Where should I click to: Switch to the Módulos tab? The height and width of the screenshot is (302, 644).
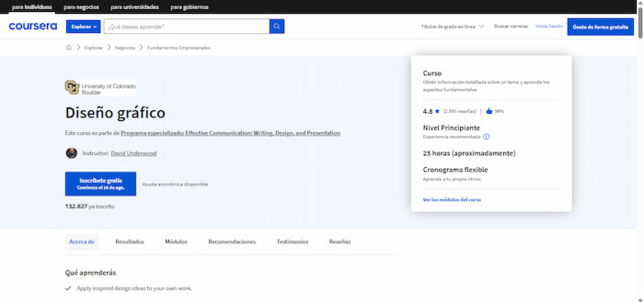pyautogui.click(x=176, y=242)
